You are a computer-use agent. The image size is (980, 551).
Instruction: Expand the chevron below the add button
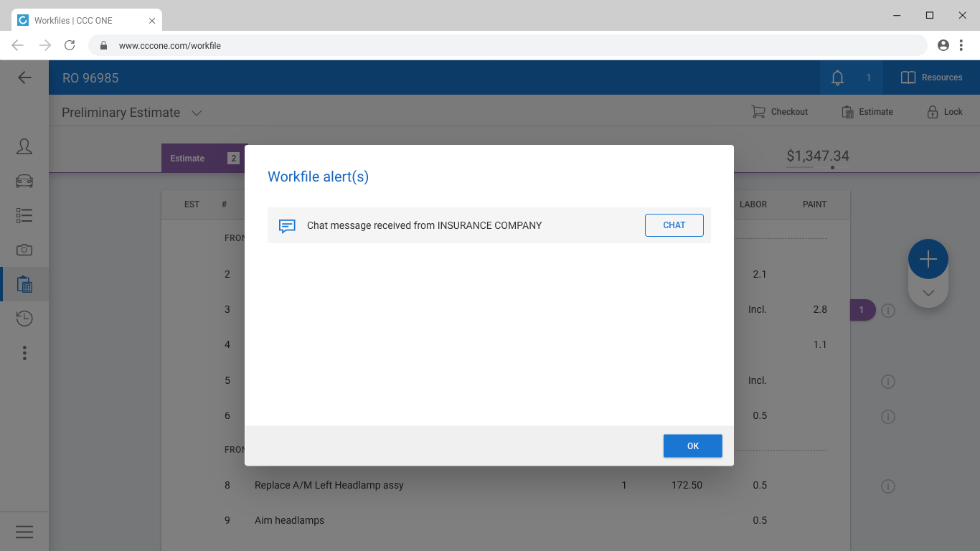point(928,293)
